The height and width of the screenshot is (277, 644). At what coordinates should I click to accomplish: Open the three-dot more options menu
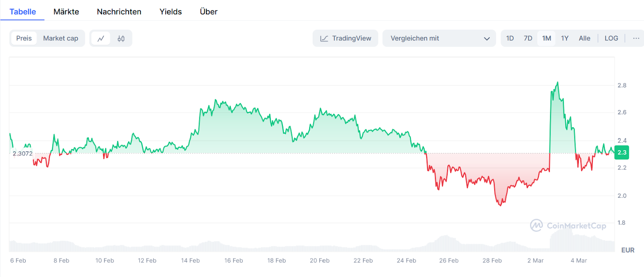pyautogui.click(x=636, y=38)
